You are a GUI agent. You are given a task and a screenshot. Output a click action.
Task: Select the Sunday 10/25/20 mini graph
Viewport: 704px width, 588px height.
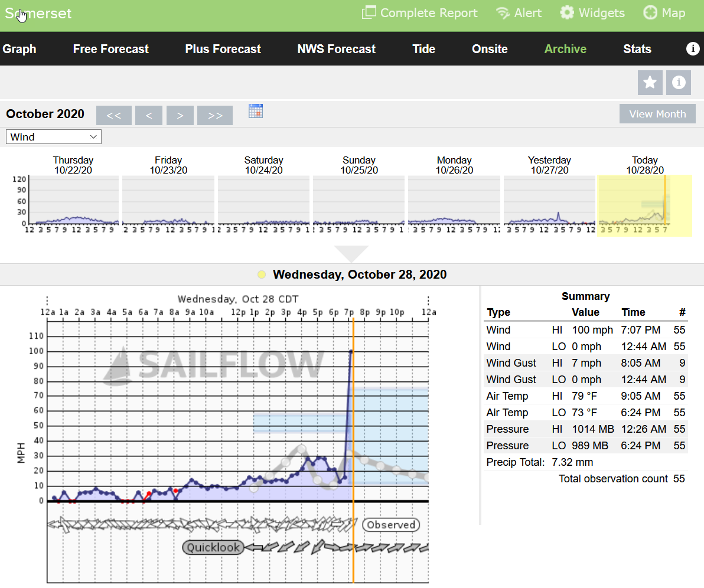[359, 200]
